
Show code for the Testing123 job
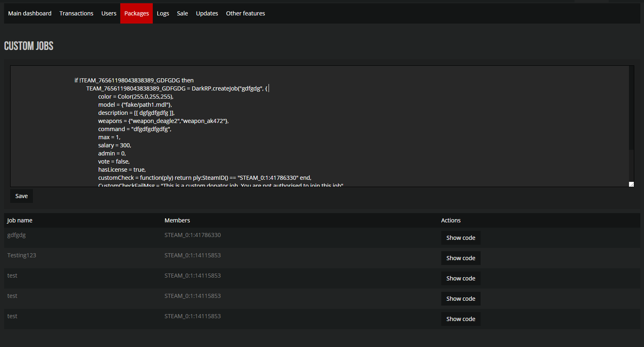click(x=461, y=258)
